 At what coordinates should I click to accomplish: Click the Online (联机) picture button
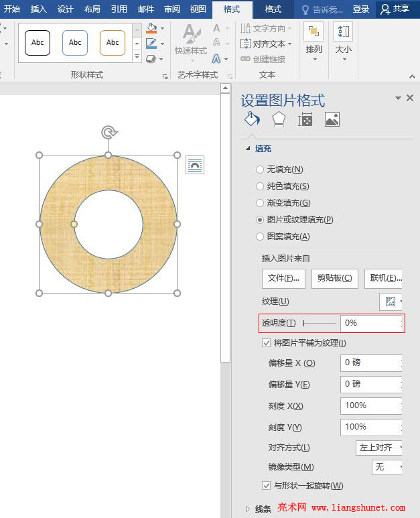click(x=383, y=279)
